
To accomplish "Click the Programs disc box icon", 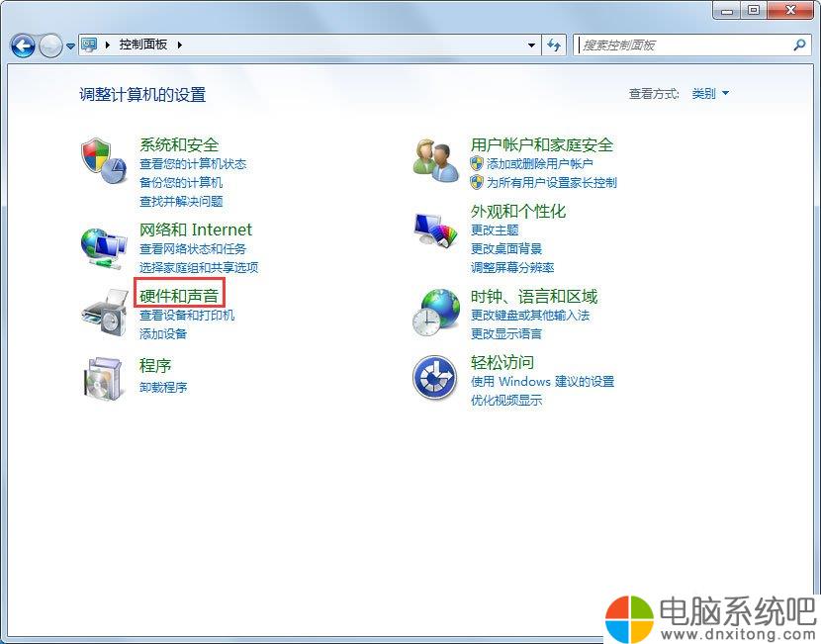I will point(104,379).
